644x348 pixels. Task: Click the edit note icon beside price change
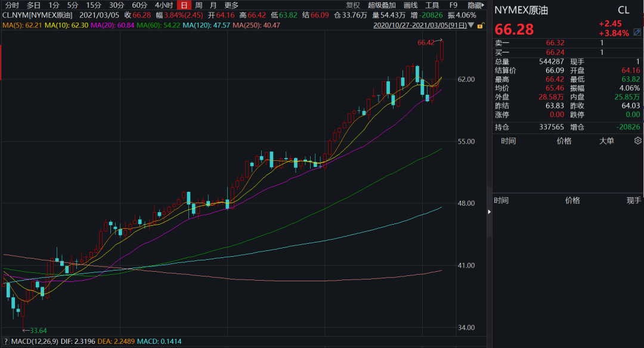click(637, 32)
